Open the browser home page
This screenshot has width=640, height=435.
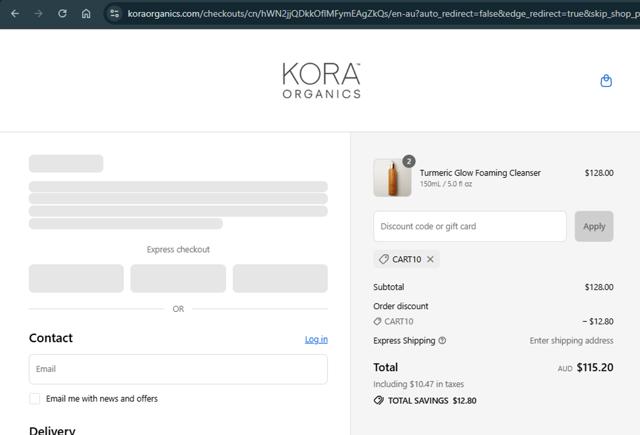[x=86, y=13]
